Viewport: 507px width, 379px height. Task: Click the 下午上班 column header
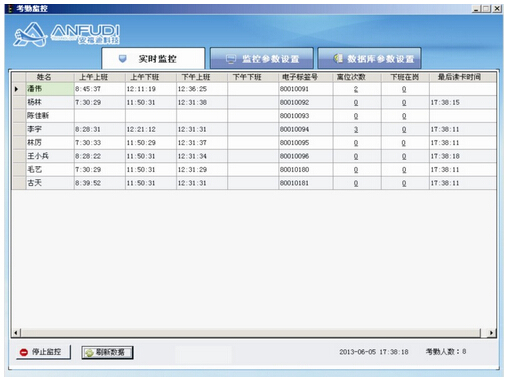tap(202, 77)
